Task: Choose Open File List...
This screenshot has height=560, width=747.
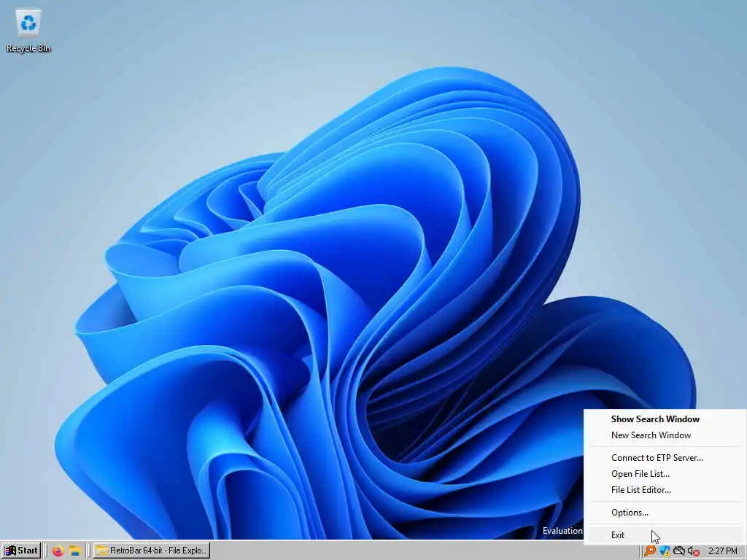Action: pyautogui.click(x=665, y=474)
